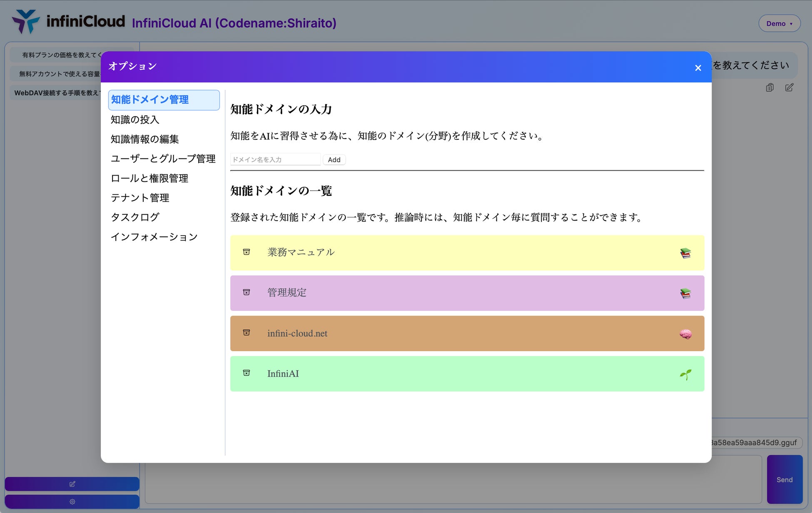Click seedling icon on InfiniAI row
812x513 pixels.
pos(685,374)
